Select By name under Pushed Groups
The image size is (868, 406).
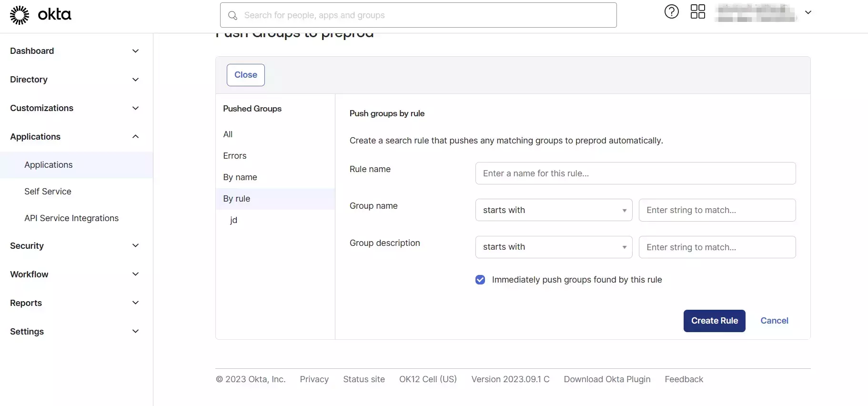[240, 177]
